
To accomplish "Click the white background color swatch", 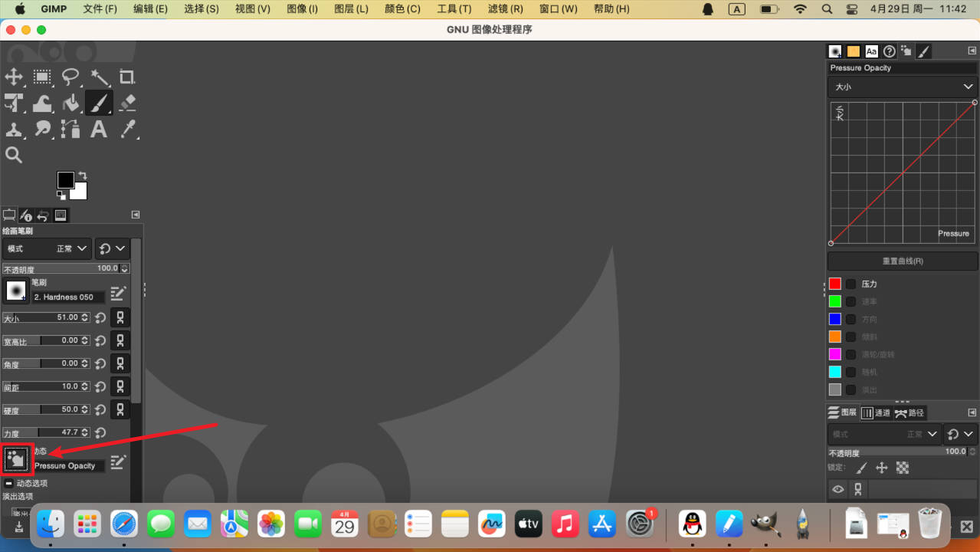I will point(81,192).
